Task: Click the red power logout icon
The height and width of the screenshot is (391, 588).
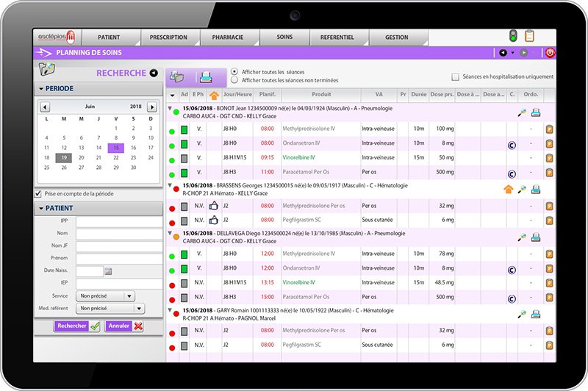Action: pyautogui.click(x=550, y=53)
